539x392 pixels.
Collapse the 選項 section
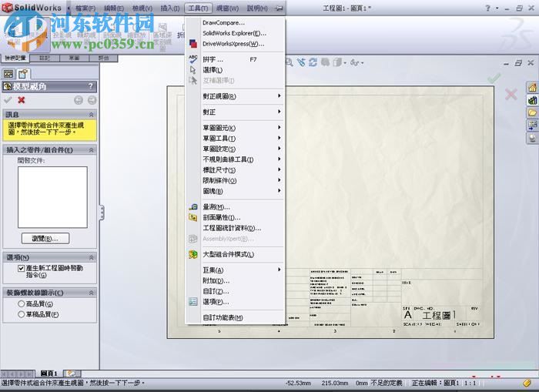91,257
